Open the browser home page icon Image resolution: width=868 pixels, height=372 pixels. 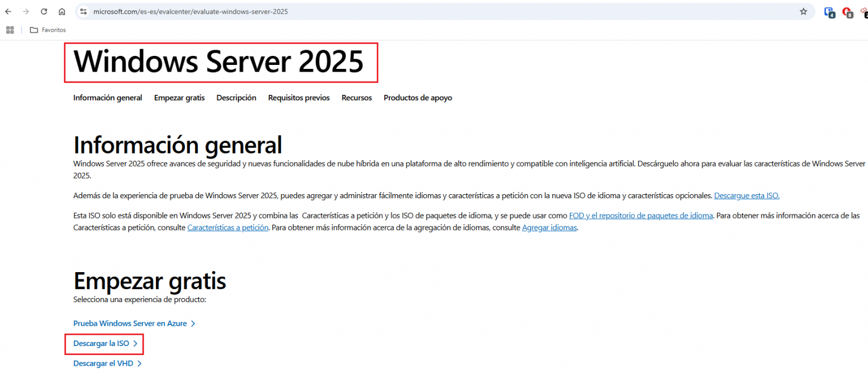[x=62, y=11]
